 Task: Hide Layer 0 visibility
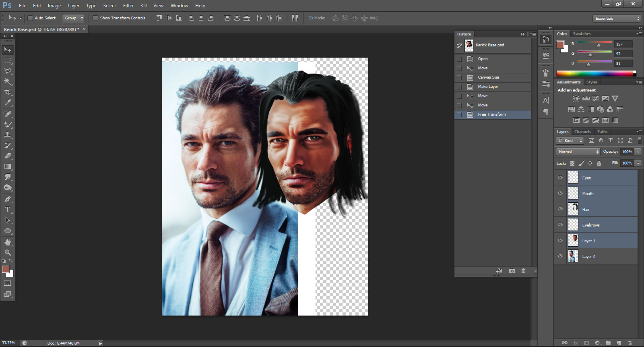[x=560, y=256]
